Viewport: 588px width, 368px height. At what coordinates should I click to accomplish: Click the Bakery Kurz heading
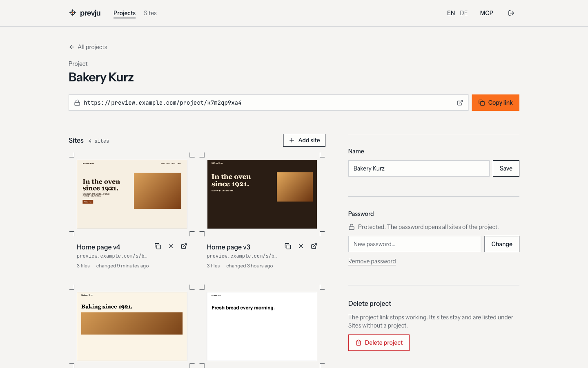coord(101,77)
